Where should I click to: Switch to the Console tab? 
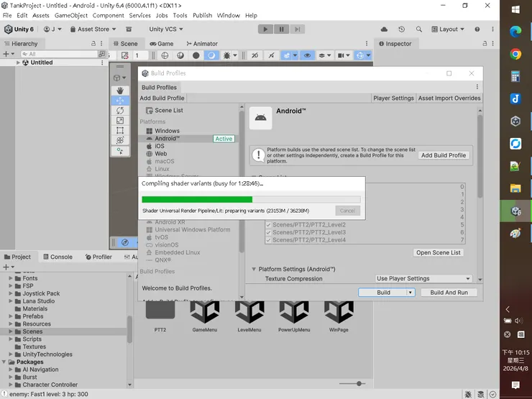[x=58, y=257]
